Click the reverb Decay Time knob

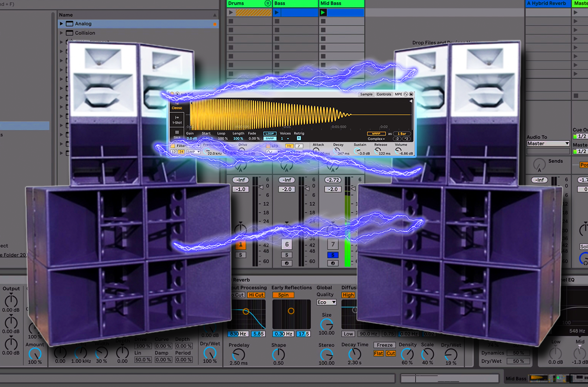354,354
